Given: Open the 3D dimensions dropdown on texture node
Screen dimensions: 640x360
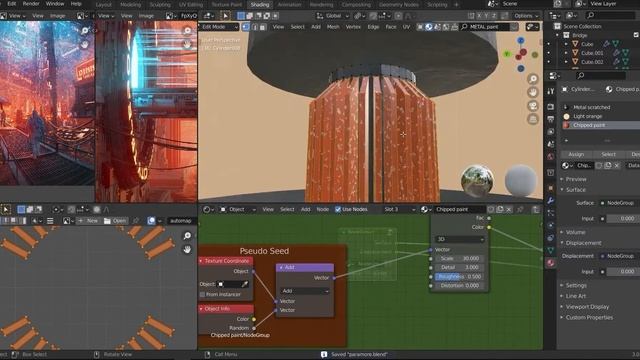Looking at the screenshot, I should (460, 239).
